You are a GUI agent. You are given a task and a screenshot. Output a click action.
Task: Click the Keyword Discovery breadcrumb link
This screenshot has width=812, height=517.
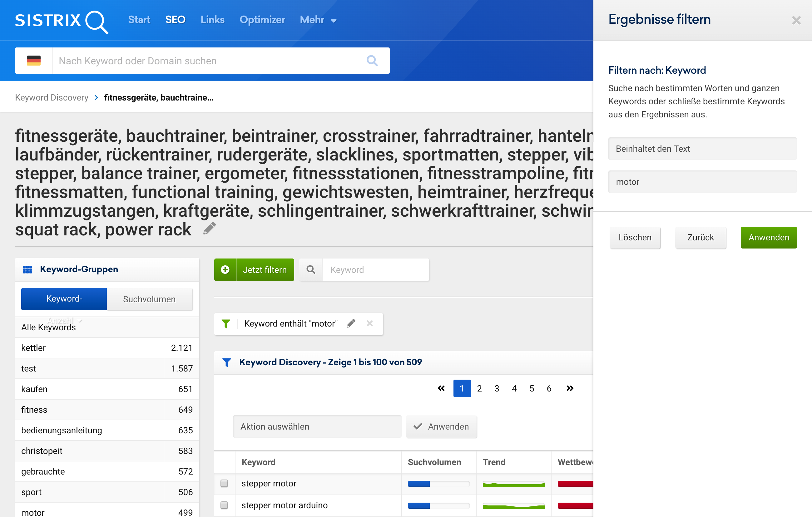[52, 98]
